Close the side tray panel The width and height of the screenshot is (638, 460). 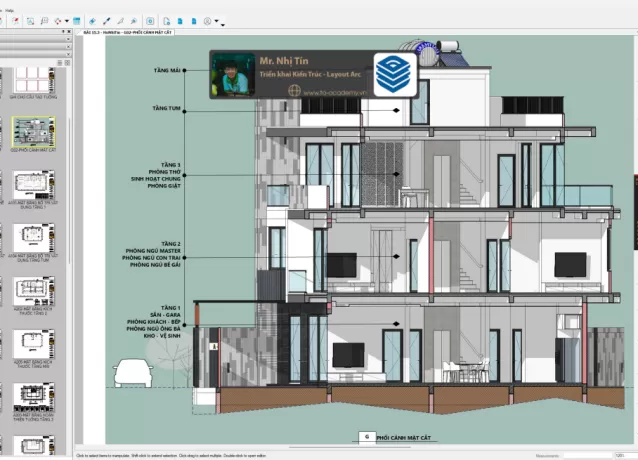pyautogui.click(x=69, y=31)
